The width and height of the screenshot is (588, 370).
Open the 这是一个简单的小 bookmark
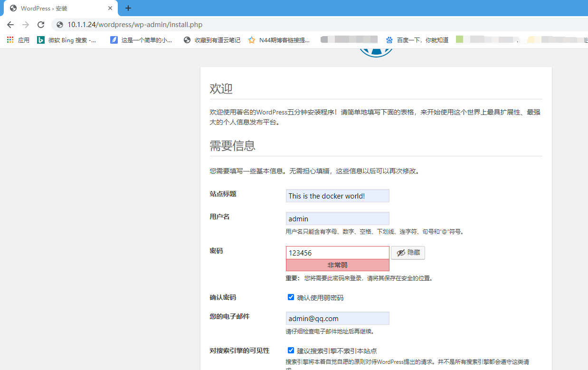[141, 40]
